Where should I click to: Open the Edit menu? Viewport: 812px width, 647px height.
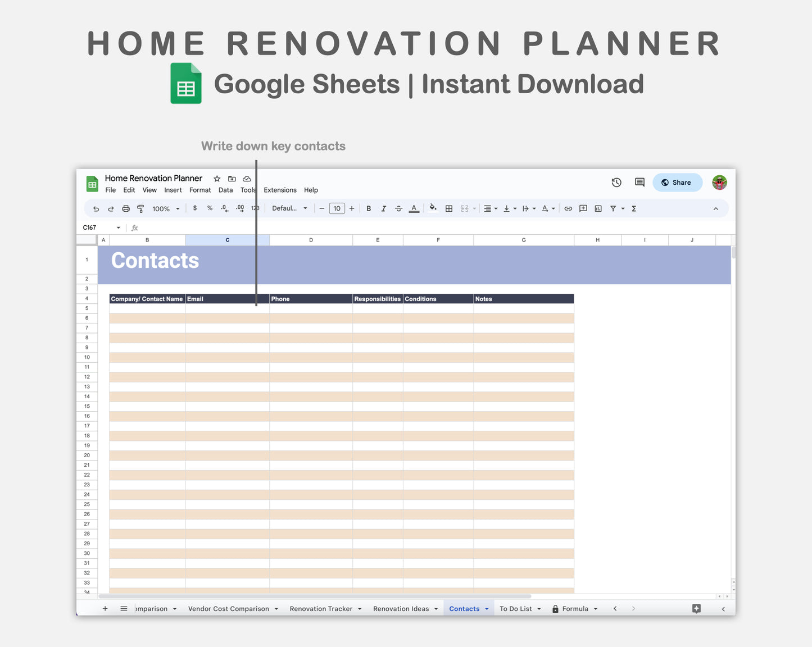click(129, 190)
